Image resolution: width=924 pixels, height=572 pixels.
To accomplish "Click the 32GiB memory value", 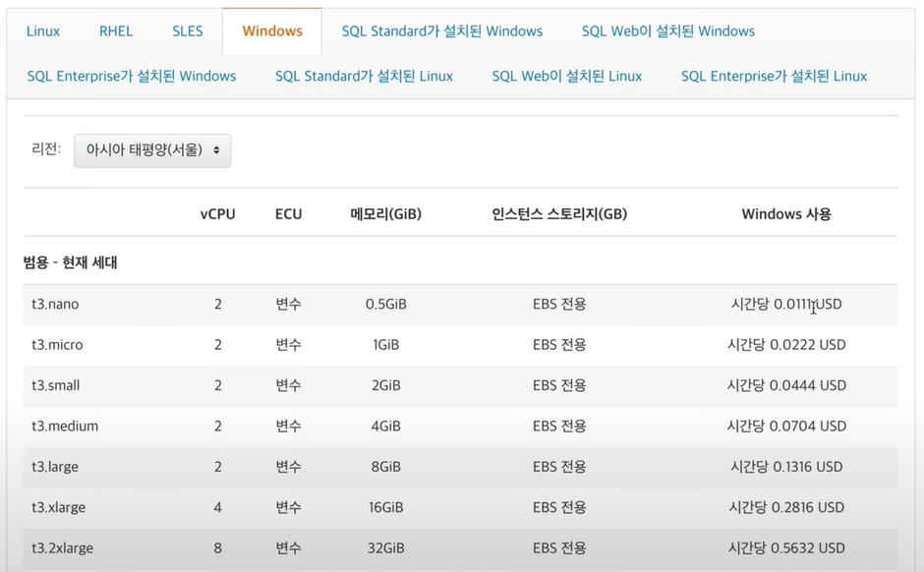I will (x=386, y=547).
